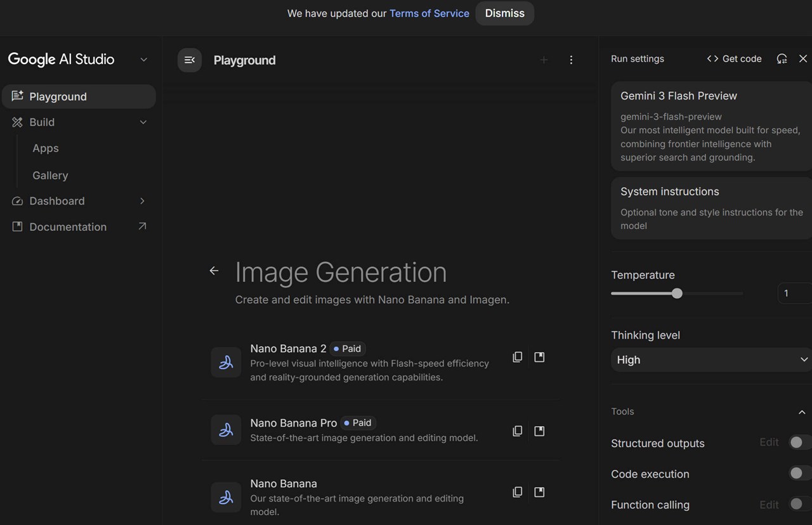Open the System instructions card
Screen dimensions: 812x525
point(711,208)
